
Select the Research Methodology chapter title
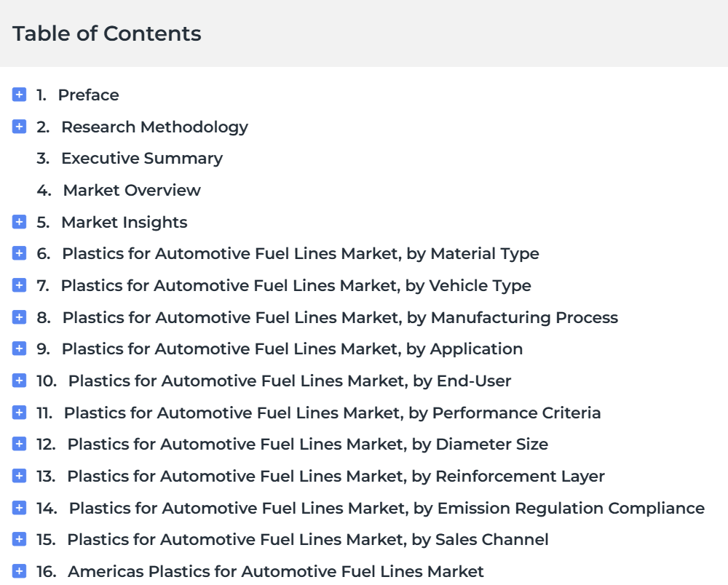click(x=154, y=127)
